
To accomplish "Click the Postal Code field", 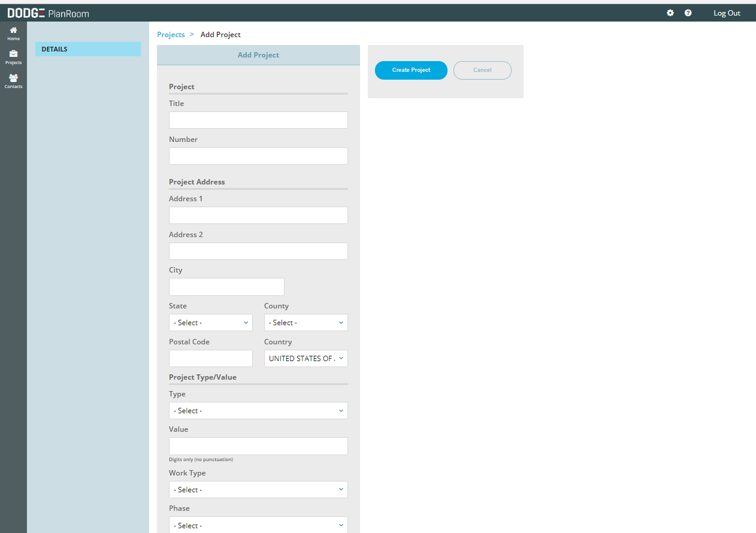I will (210, 358).
